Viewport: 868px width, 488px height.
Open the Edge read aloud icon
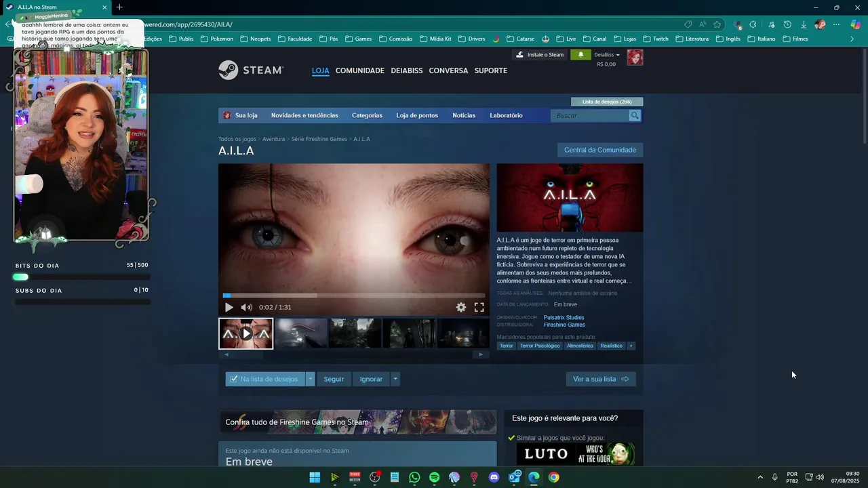tap(703, 24)
